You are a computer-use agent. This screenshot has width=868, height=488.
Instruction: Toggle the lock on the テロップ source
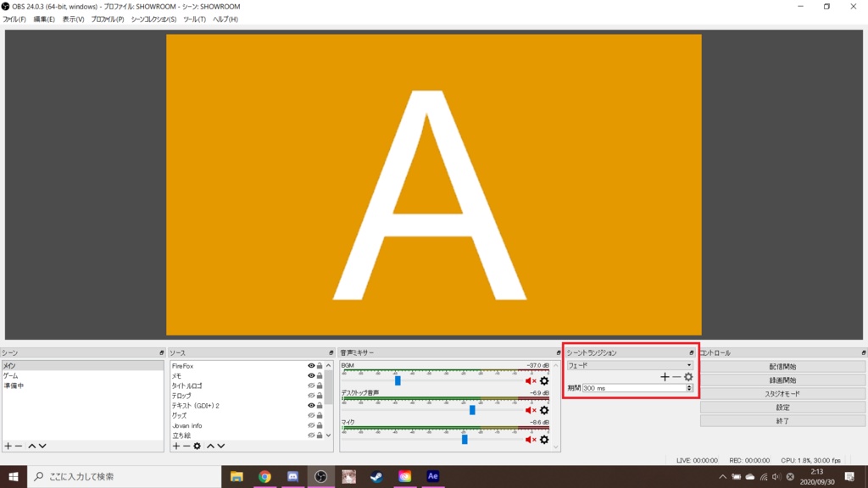(x=320, y=396)
